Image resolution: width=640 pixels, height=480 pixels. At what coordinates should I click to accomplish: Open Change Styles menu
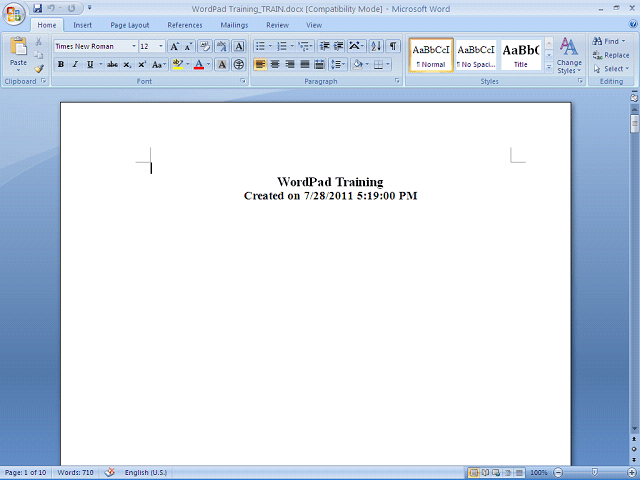[x=569, y=56]
